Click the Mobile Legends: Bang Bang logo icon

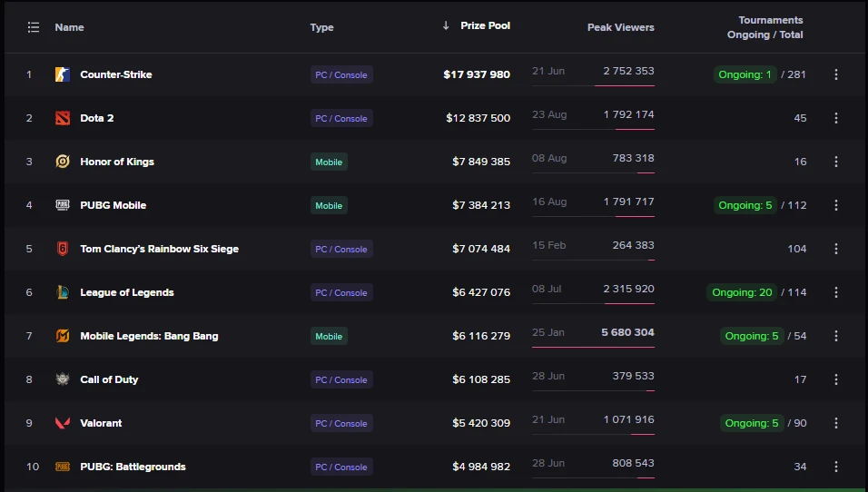(63, 336)
